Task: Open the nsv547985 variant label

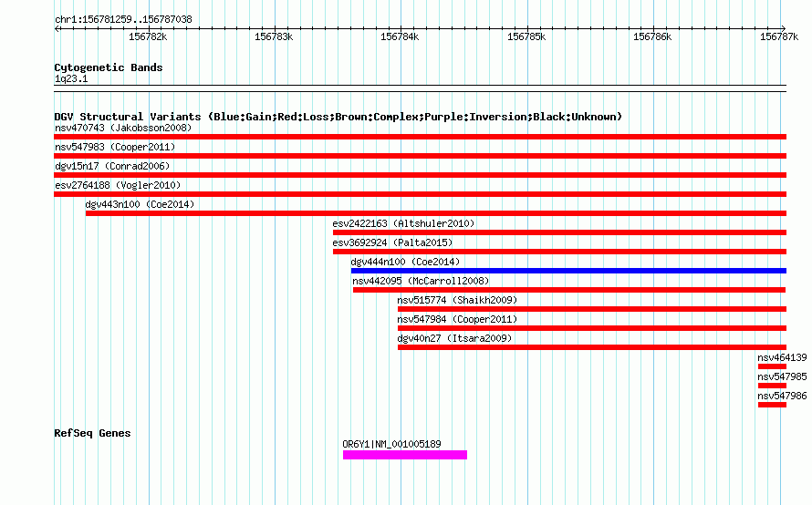Action: (x=782, y=376)
